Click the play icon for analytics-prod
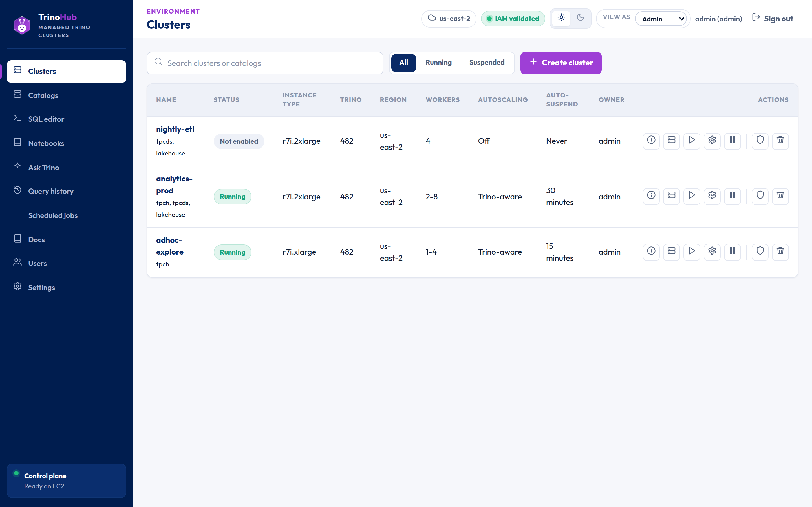The image size is (812, 507). click(692, 196)
